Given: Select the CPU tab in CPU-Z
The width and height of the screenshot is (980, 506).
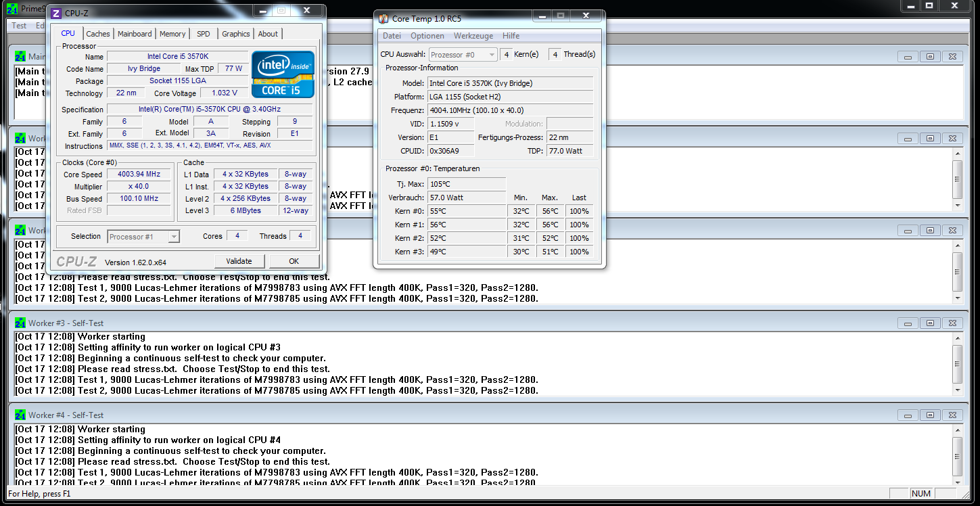Looking at the screenshot, I should point(68,33).
